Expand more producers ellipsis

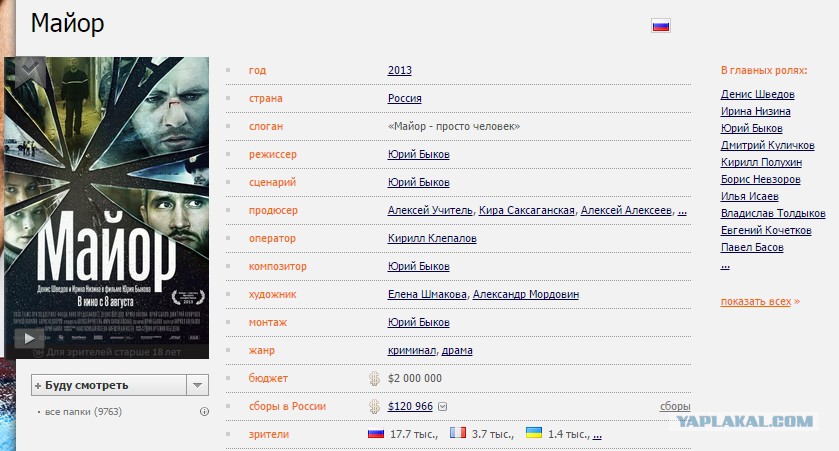pos(682,211)
